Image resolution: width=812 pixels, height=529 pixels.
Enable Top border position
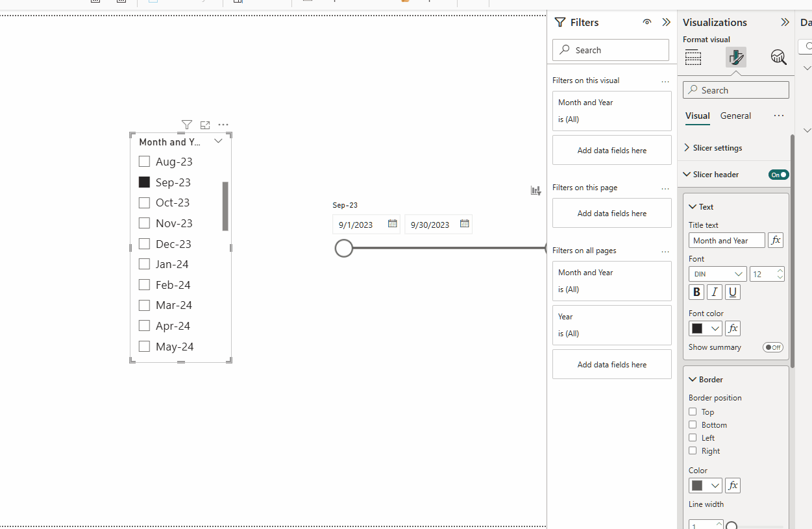click(693, 412)
